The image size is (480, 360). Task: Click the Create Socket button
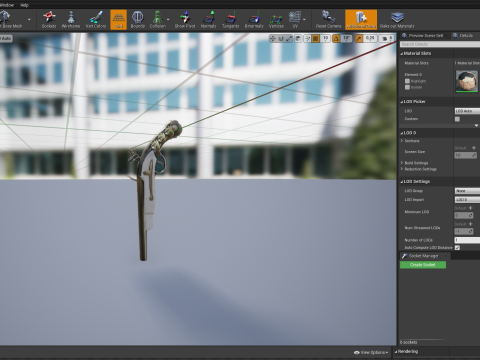click(x=423, y=265)
